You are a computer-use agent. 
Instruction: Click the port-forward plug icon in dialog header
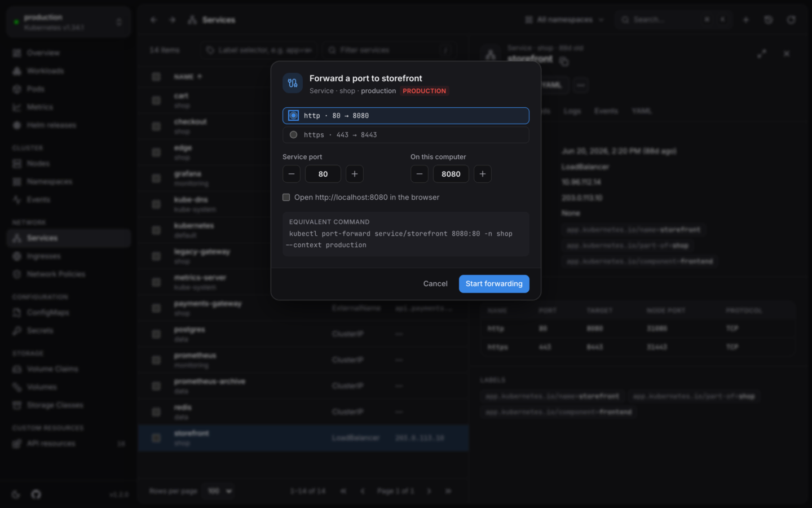click(x=293, y=84)
